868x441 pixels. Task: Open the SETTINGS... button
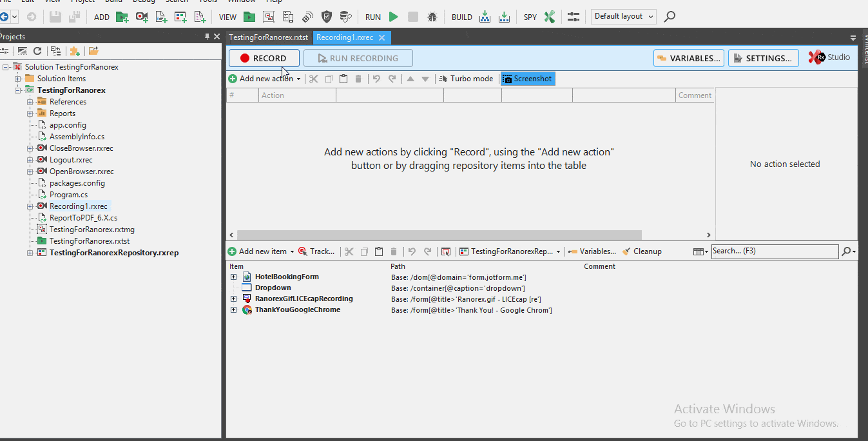(x=764, y=58)
